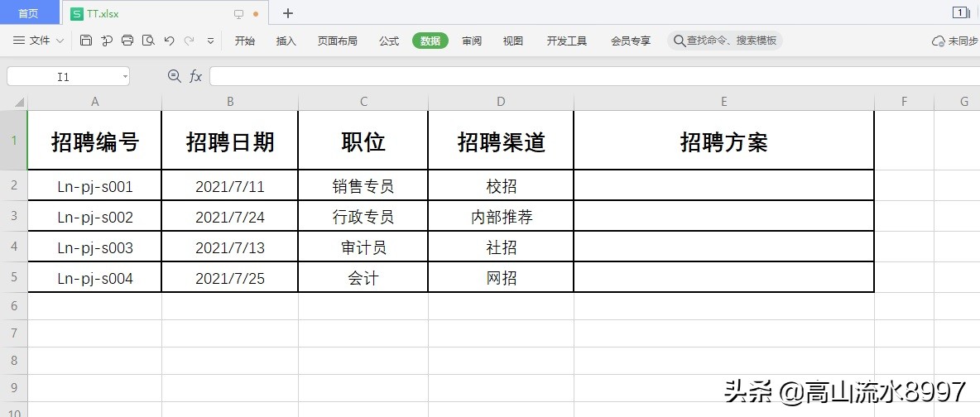Open the 会员专享 ribbon tab

click(x=631, y=41)
